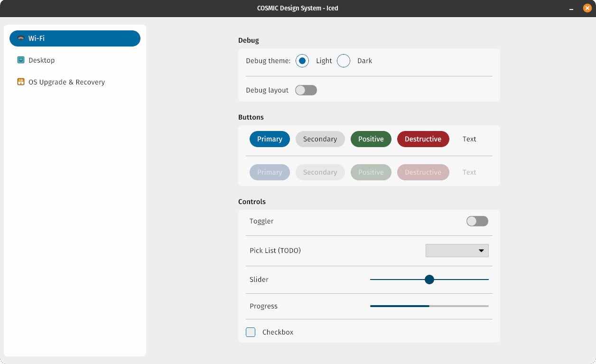Click the Wi-Fi icon in the sidebar
This screenshot has width=596, height=364.
21,38
